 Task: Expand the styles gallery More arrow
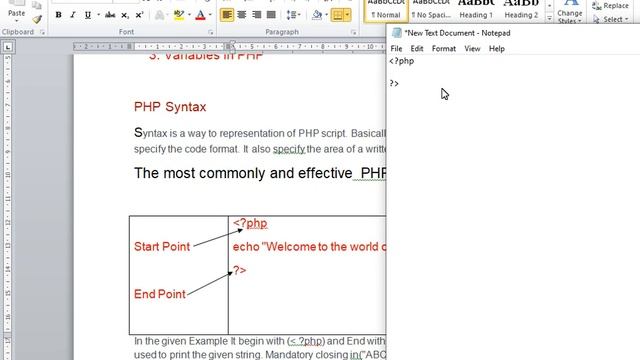(x=549, y=18)
